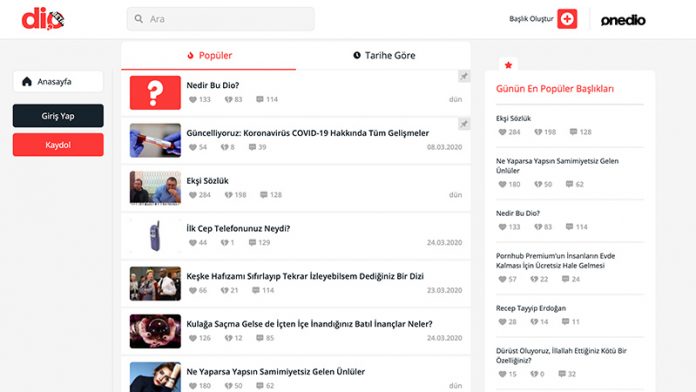Viewport: 696px width, 392px height.
Task: Open Kulağa Saçma Gelse de post title
Action: [x=309, y=324]
